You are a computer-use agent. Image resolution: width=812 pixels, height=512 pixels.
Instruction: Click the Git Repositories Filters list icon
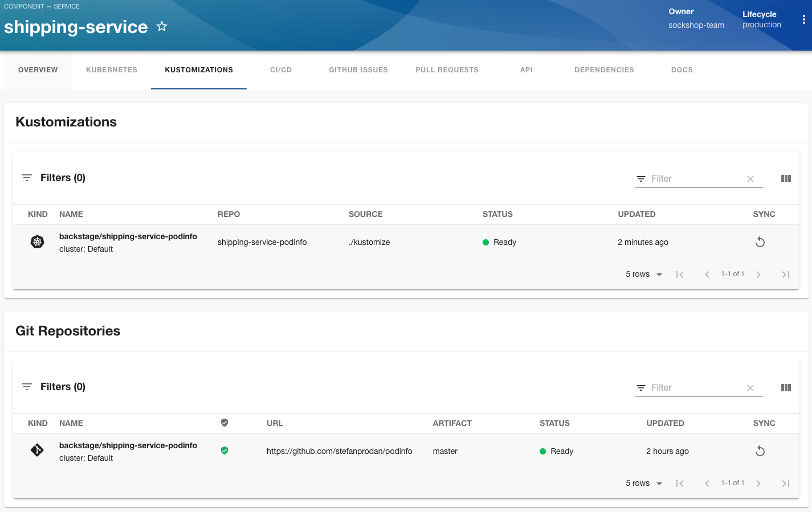pyautogui.click(x=27, y=387)
